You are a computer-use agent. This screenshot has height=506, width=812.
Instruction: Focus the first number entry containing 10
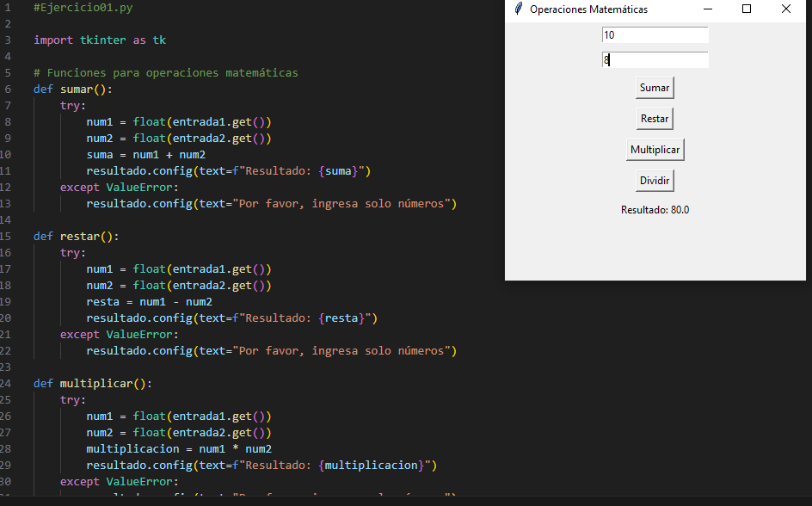pos(655,35)
